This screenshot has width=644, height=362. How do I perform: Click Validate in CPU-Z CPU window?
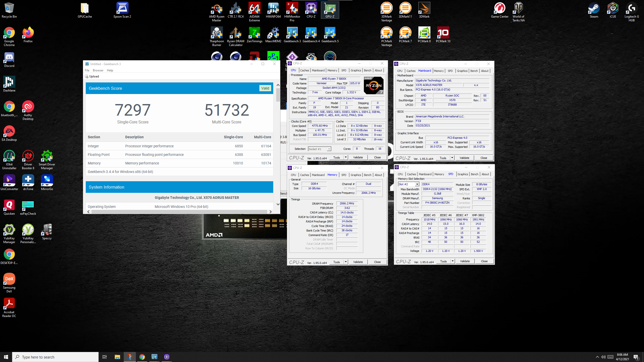coord(358,158)
